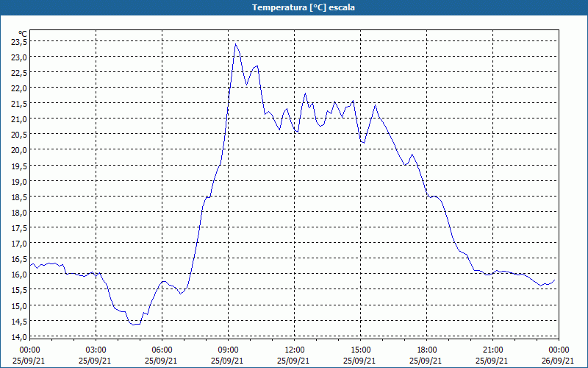This screenshot has height=368, width=588.
Task: Click the 00:00 time label above 26/09/21
Action: (559, 350)
